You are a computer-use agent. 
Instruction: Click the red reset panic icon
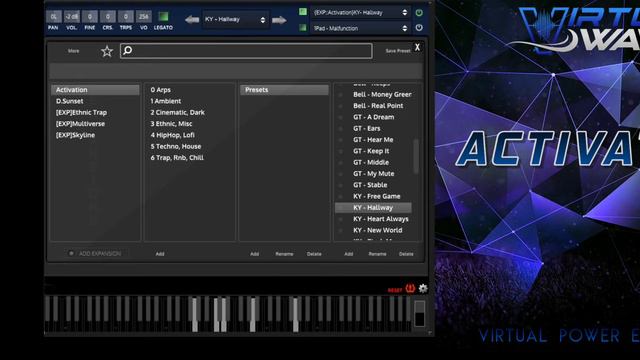(x=410, y=289)
